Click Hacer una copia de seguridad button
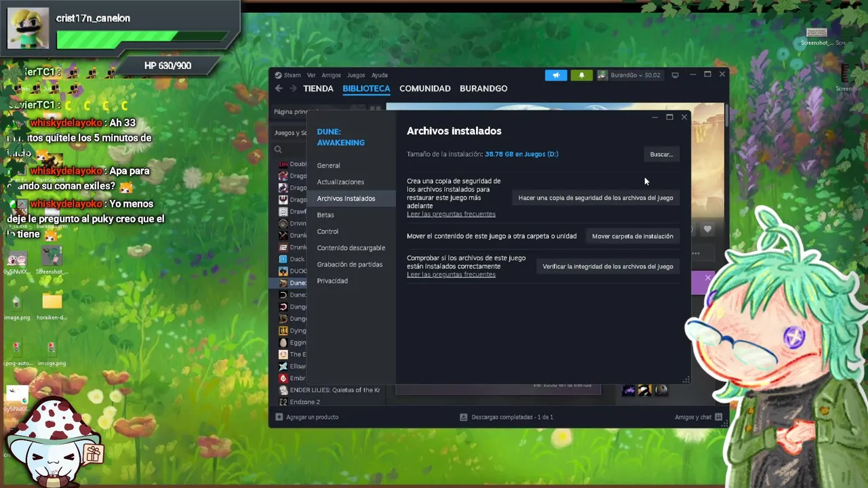 (595, 198)
